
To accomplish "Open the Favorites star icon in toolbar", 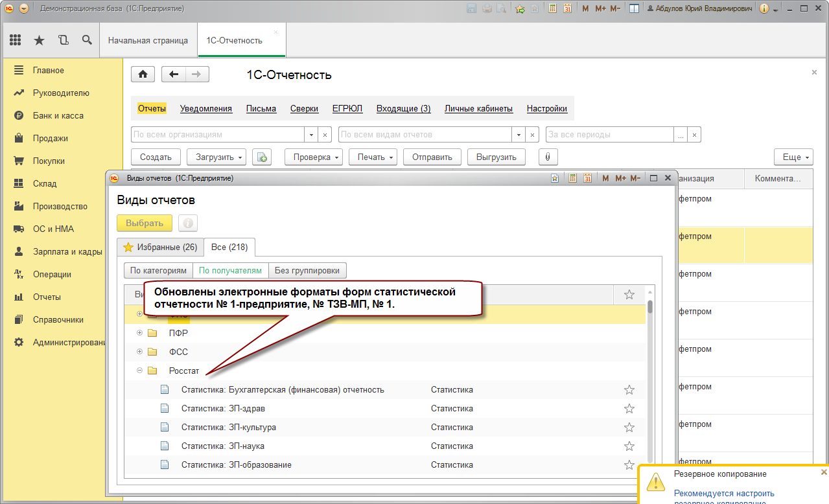I will pos(39,40).
